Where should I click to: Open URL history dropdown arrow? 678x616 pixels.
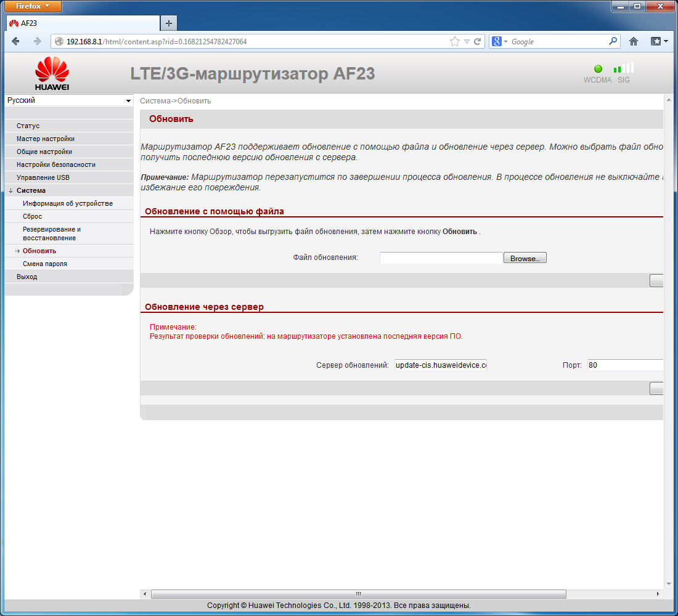[x=467, y=41]
